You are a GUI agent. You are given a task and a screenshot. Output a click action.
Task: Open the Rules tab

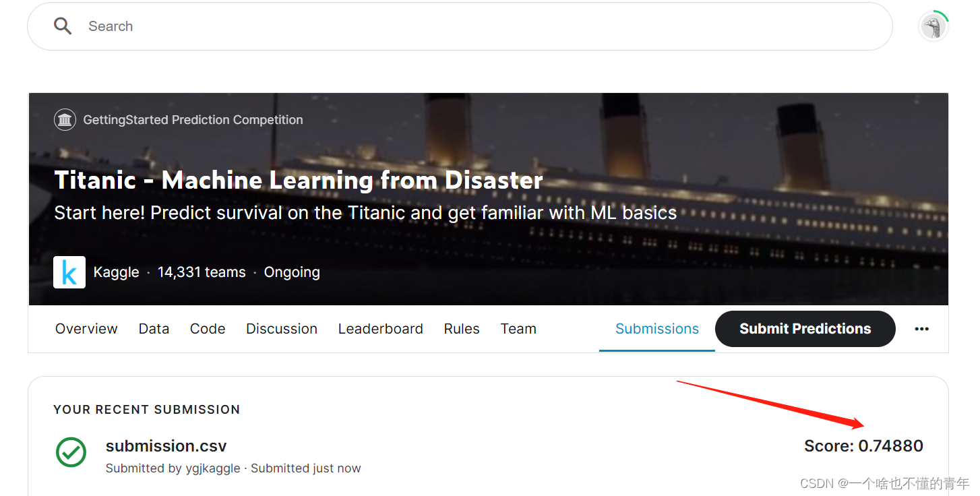(461, 329)
